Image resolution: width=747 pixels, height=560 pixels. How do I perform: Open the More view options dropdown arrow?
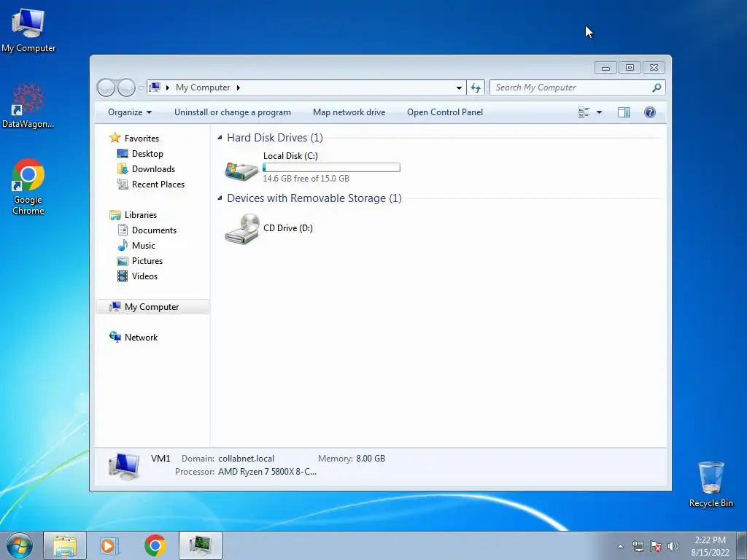600,112
